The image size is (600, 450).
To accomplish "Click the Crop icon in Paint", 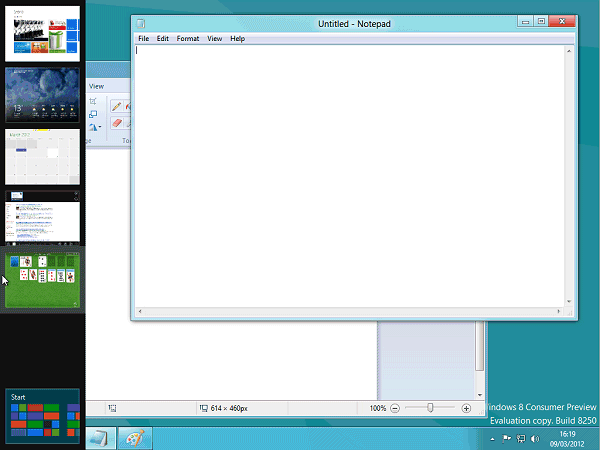I will [x=93, y=101].
